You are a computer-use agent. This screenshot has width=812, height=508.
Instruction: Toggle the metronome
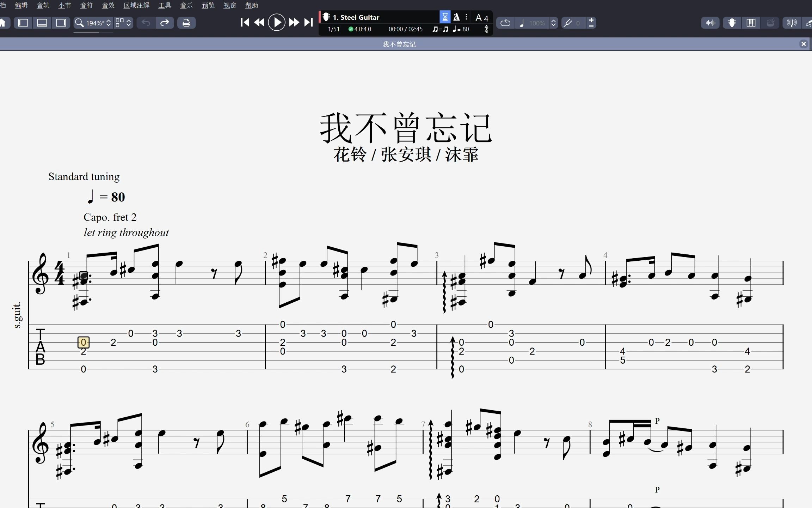coord(456,17)
